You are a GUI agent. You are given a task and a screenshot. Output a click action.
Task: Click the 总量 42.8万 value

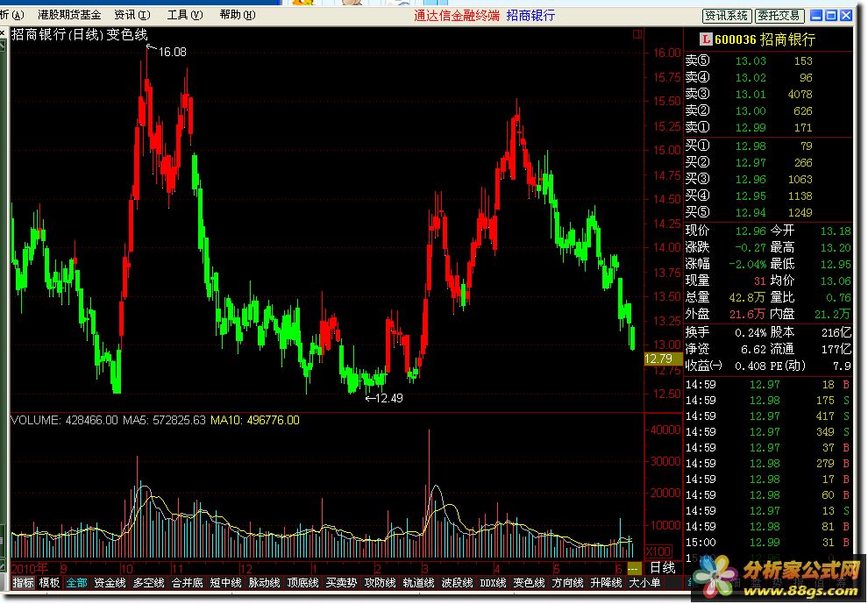[x=747, y=298]
